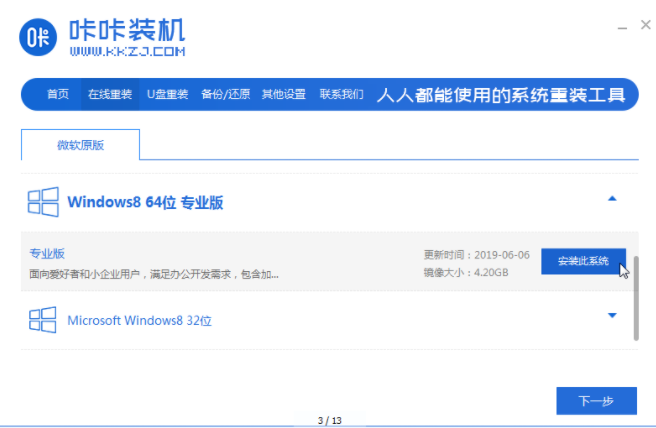The height and width of the screenshot is (428, 656).
Task: Select the 专业版 edition label
Action: click(x=47, y=254)
